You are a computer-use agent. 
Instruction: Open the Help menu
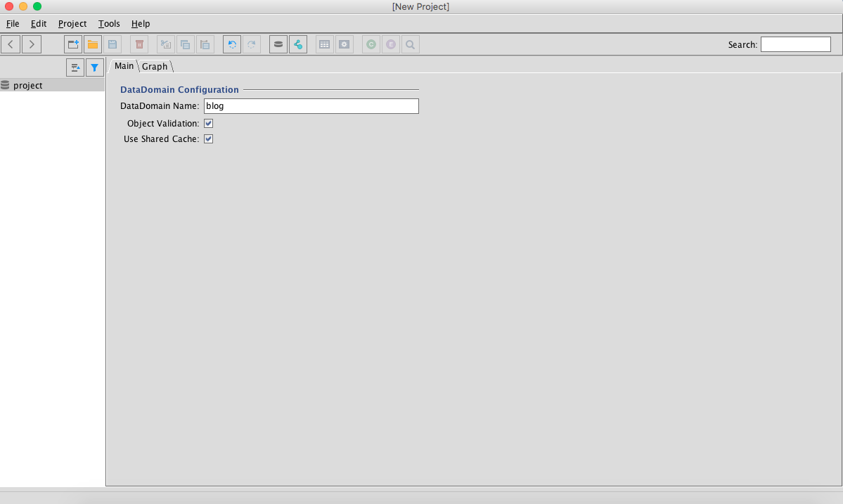tap(141, 24)
